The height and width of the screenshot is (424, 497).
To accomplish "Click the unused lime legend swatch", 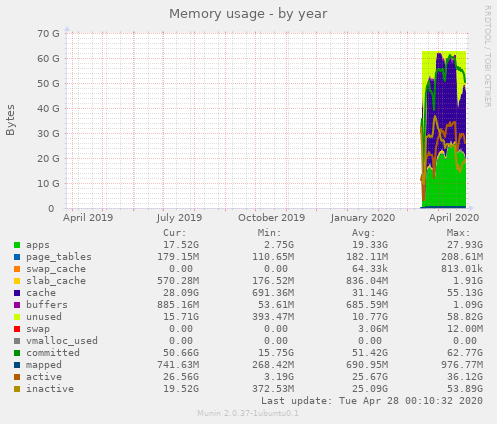I will pos(17,317).
